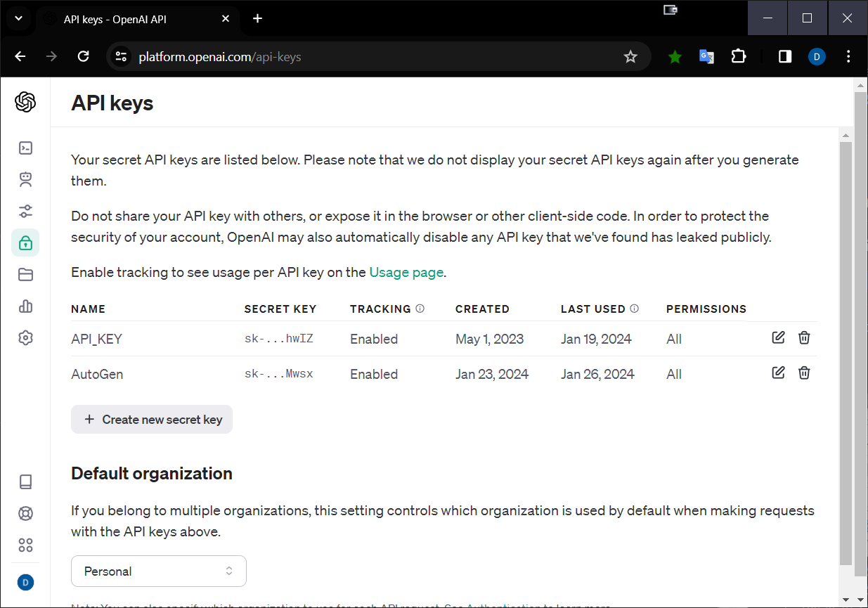
Task: Edit the AutoGen API key name
Action: (778, 373)
